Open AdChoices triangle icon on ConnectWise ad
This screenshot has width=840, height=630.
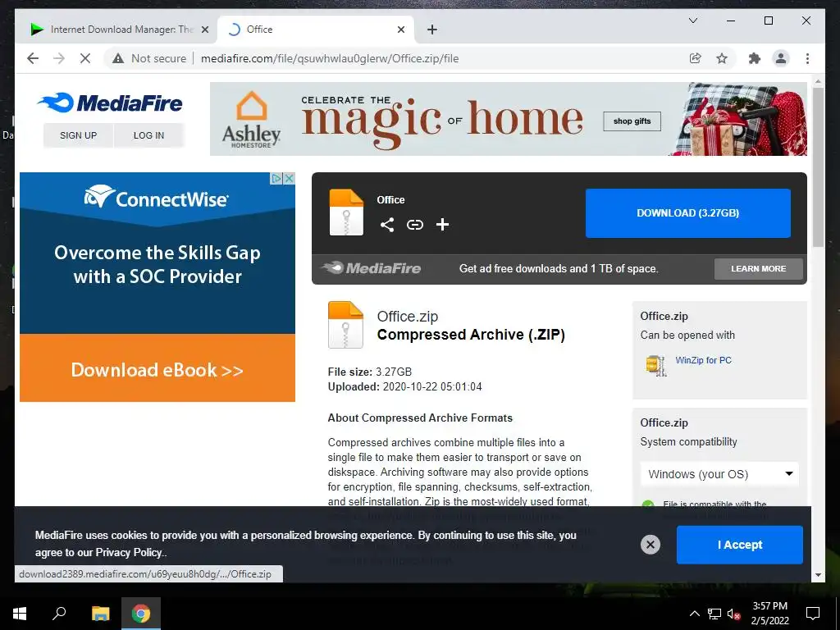pos(276,178)
